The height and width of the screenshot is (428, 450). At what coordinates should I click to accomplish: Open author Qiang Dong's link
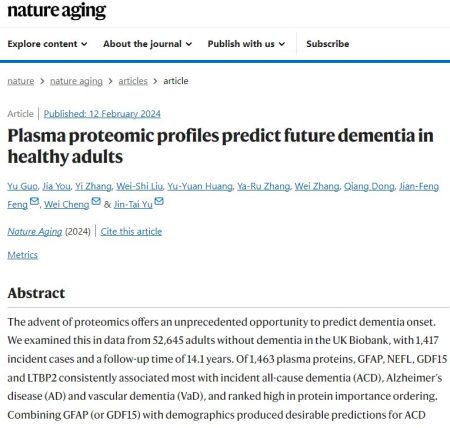(369, 186)
